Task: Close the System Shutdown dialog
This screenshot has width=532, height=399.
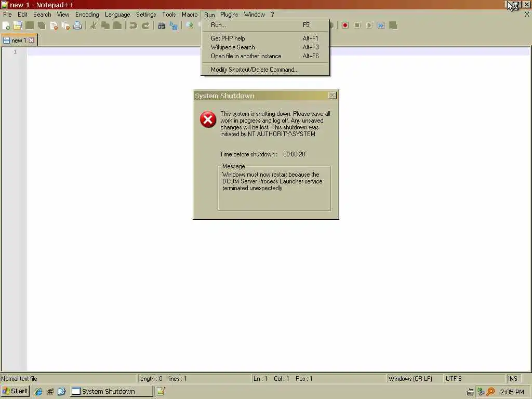Action: (x=332, y=96)
